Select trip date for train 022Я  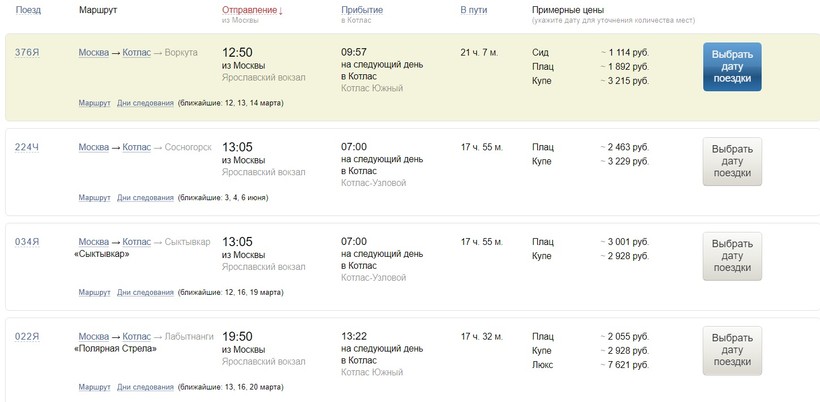[732, 351]
